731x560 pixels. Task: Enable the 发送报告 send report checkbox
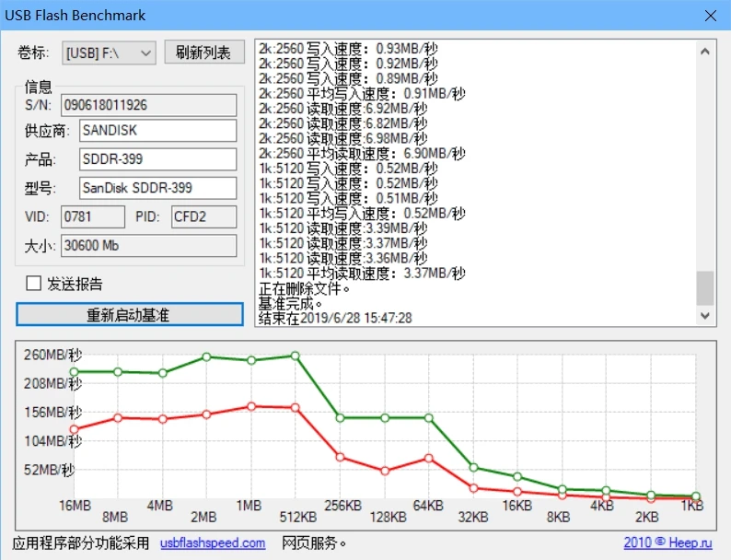(34, 284)
